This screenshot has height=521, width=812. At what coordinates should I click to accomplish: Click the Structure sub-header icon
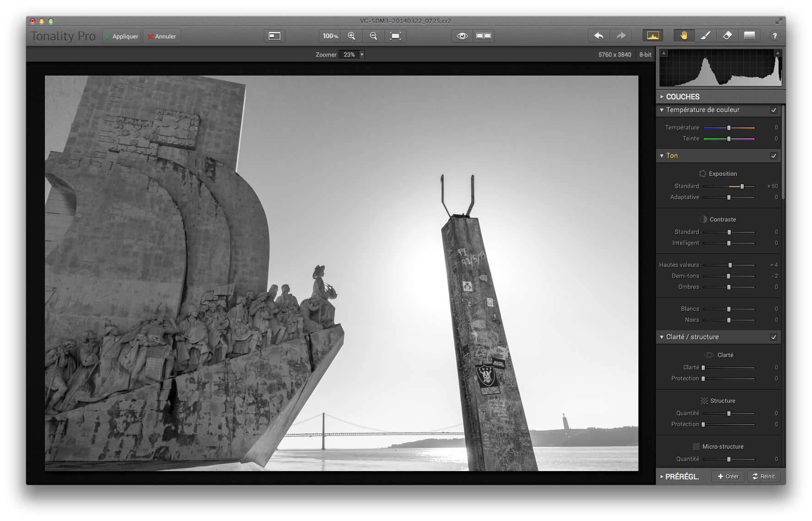tap(704, 401)
